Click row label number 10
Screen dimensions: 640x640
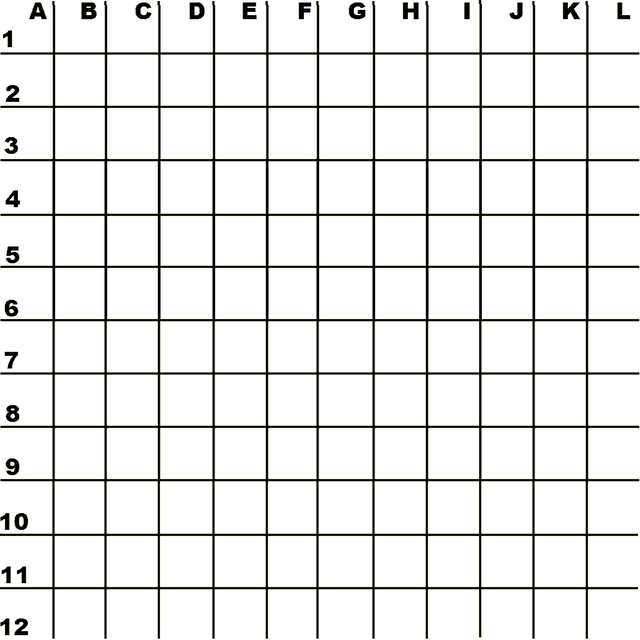pyautogui.click(x=14, y=522)
